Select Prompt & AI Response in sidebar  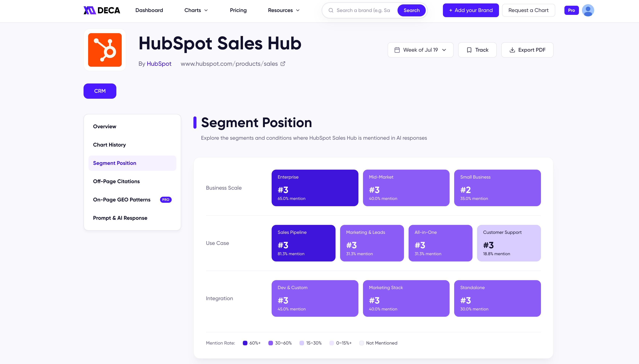coord(132,218)
